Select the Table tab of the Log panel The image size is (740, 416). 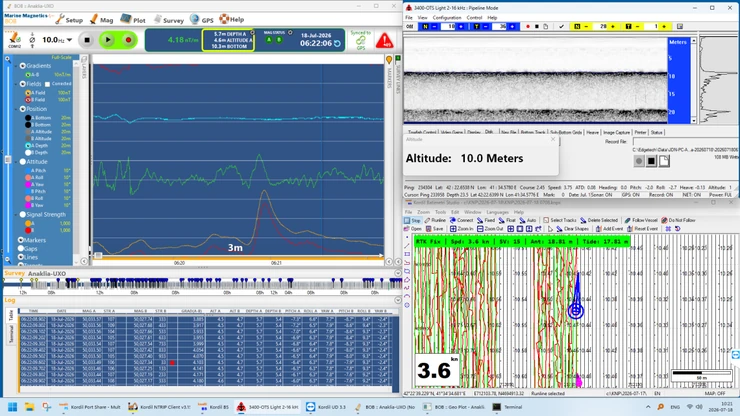tap(11, 315)
